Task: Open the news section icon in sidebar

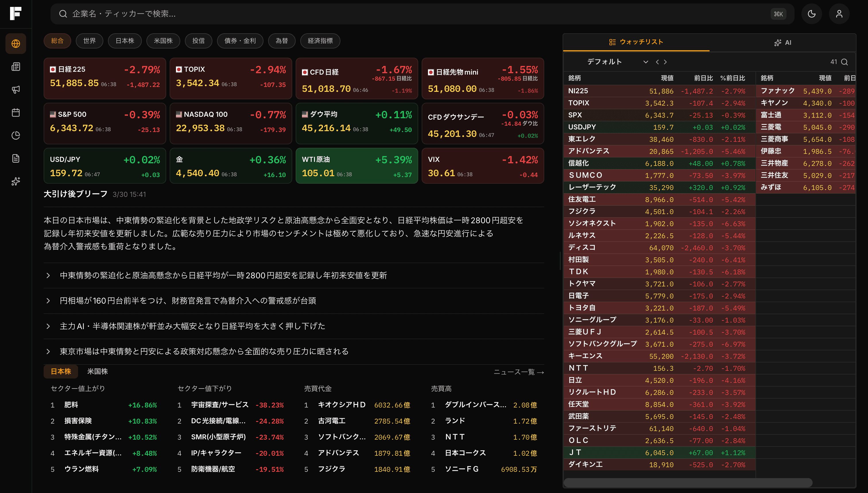Action: coord(15,66)
